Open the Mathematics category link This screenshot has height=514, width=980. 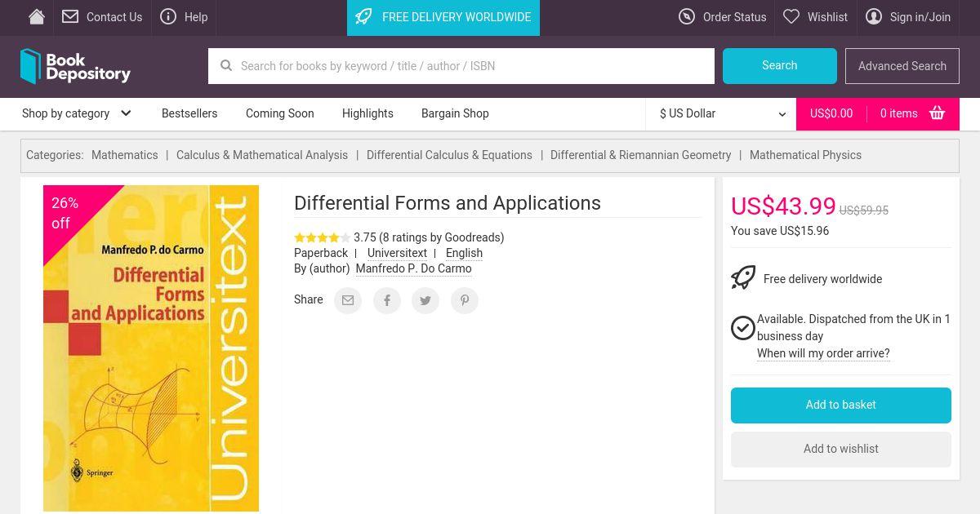[125, 155]
